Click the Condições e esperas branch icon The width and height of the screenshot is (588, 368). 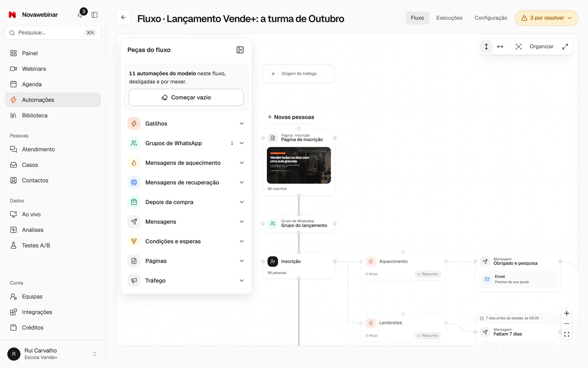click(x=134, y=241)
